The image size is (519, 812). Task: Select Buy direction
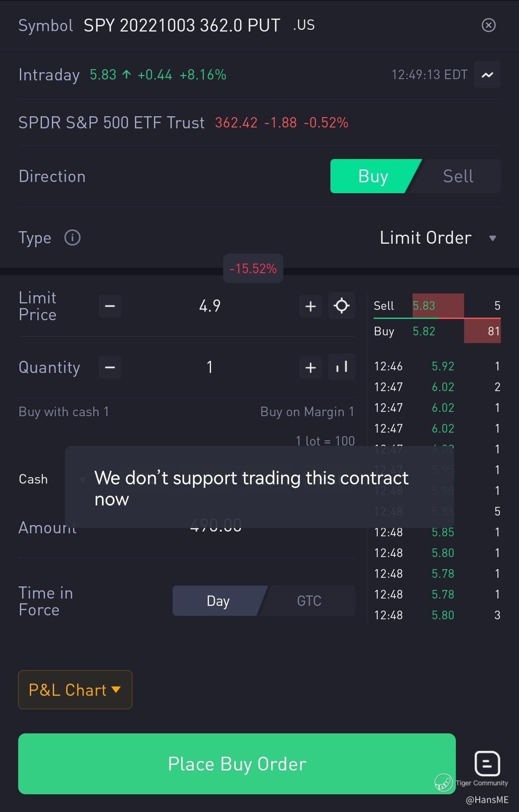[x=373, y=176]
